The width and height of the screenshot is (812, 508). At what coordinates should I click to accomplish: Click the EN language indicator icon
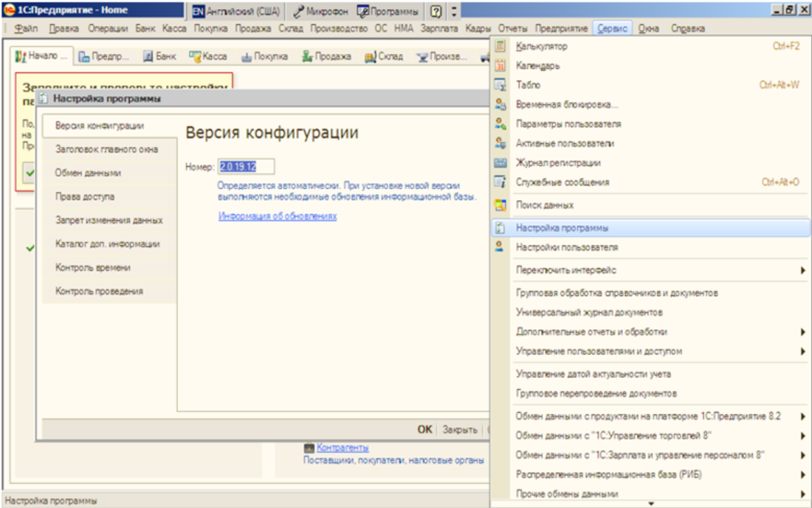[199, 11]
